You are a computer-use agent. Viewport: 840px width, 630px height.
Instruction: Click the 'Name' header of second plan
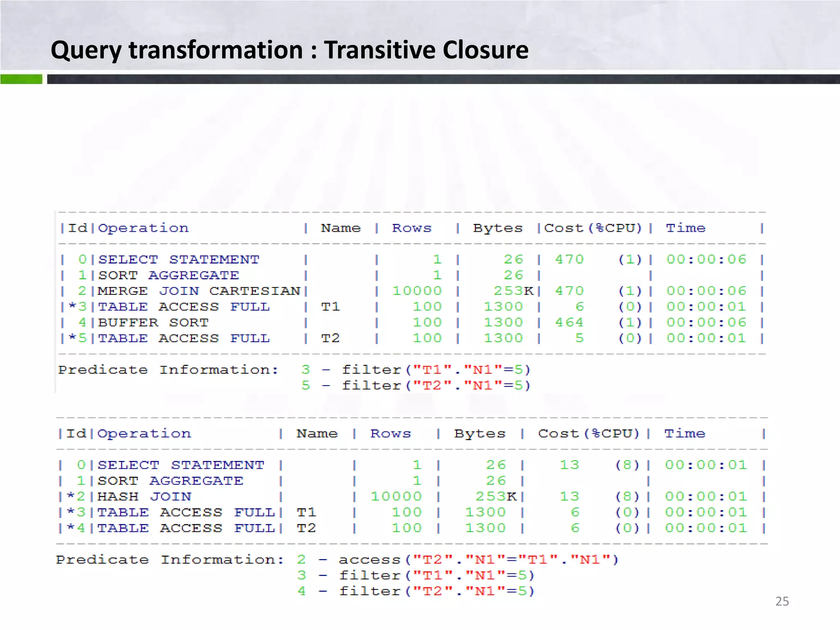tap(317, 434)
